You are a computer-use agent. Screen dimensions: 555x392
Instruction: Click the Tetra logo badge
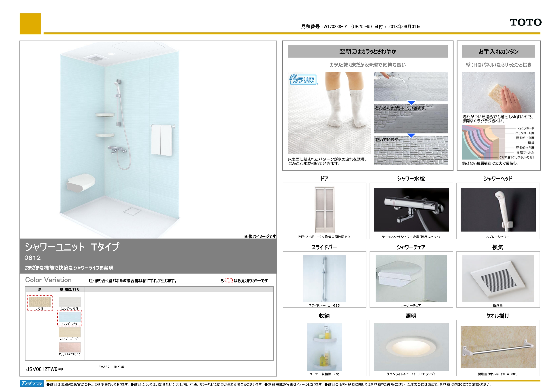pyautogui.click(x=31, y=383)
